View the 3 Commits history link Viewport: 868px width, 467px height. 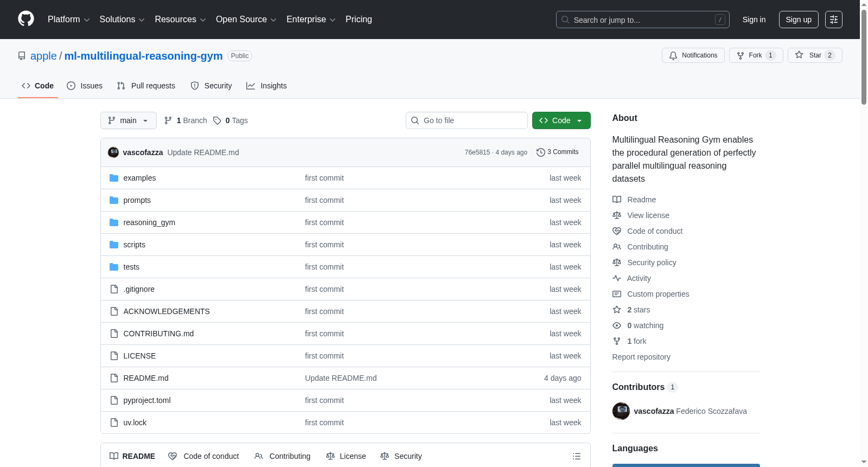point(558,152)
